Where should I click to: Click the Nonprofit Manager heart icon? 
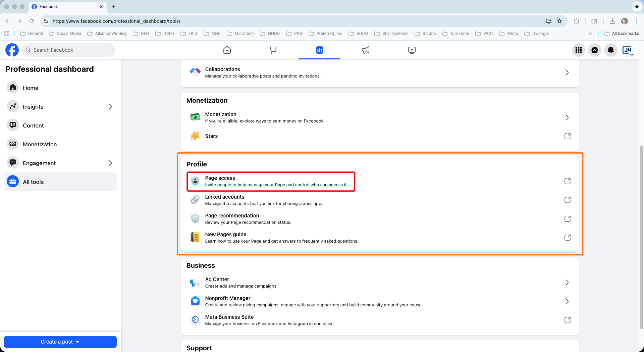point(195,301)
